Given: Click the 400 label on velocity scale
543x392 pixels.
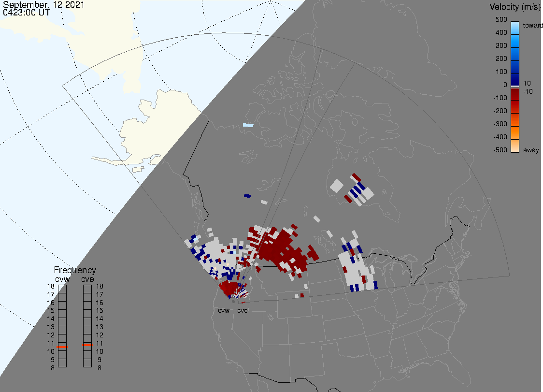Looking at the screenshot, I should (x=501, y=32).
